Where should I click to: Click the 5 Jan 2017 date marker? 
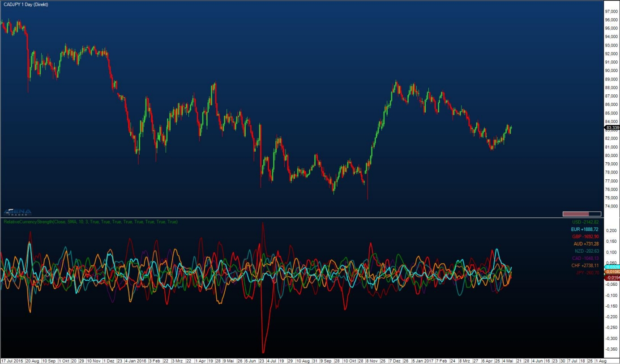click(x=423, y=360)
